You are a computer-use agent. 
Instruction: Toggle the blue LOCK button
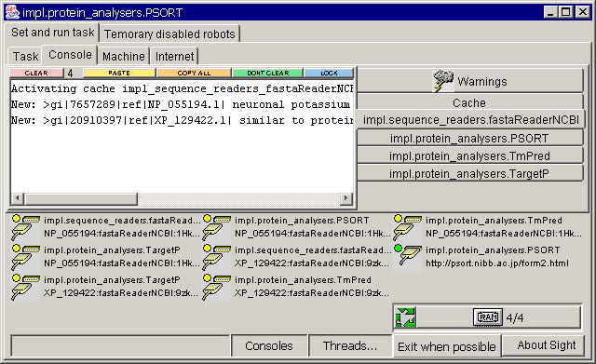pos(329,73)
